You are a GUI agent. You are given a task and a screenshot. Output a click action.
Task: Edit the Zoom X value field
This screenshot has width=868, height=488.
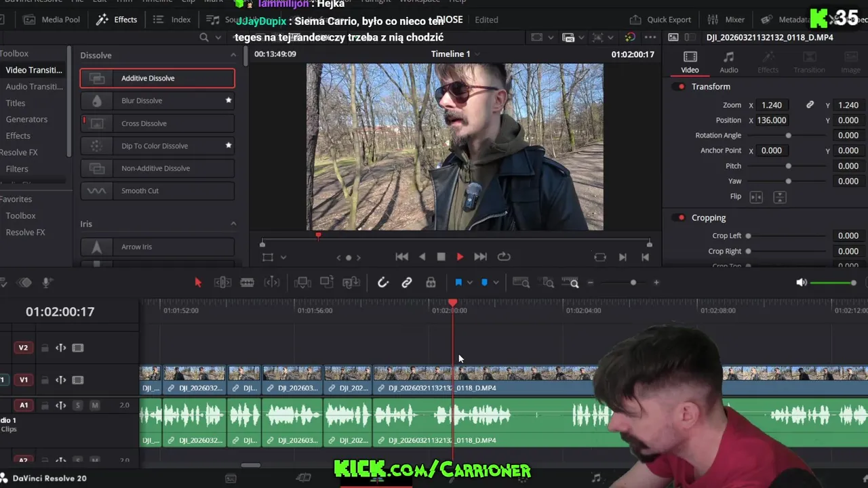pyautogui.click(x=772, y=105)
